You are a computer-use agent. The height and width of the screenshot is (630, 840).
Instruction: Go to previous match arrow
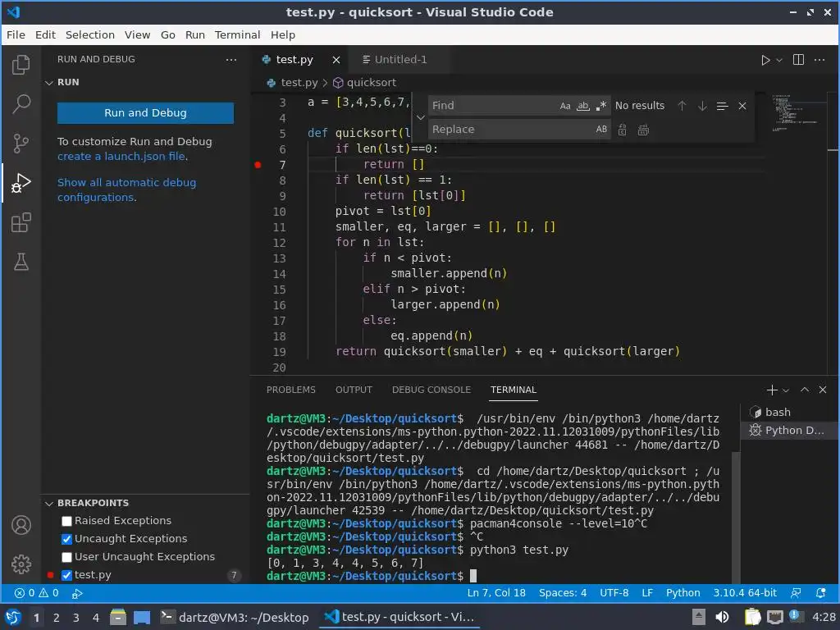(x=682, y=106)
